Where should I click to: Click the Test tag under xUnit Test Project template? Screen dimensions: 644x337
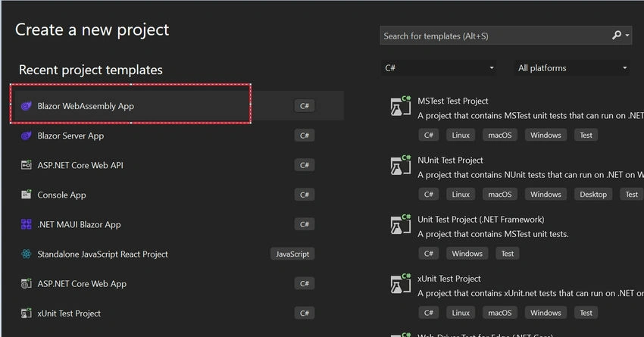(586, 313)
